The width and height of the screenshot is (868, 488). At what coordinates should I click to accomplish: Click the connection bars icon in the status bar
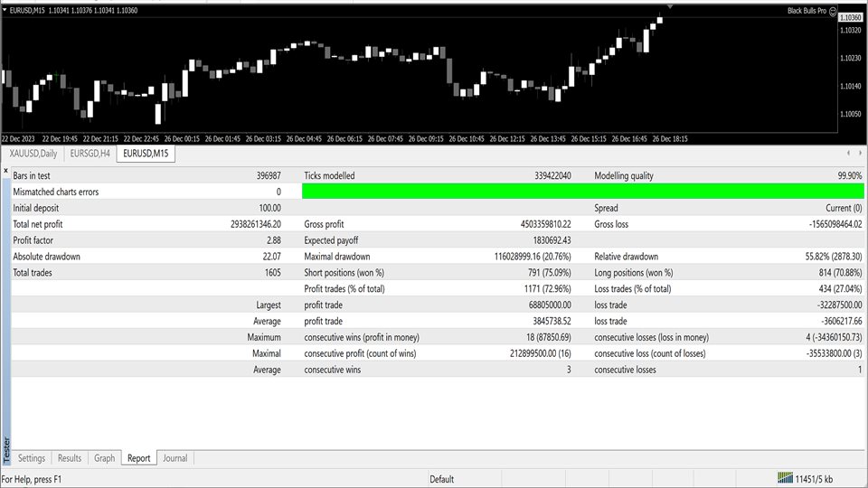click(785, 478)
